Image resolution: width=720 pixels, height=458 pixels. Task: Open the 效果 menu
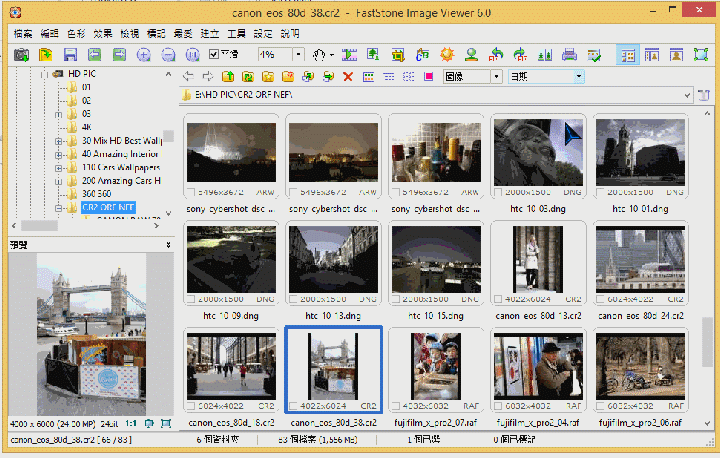103,34
